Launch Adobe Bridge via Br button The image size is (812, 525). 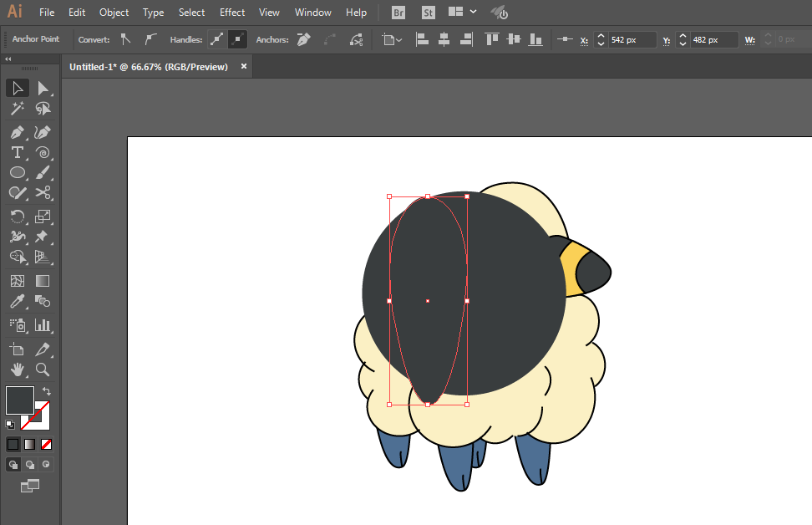click(x=398, y=13)
